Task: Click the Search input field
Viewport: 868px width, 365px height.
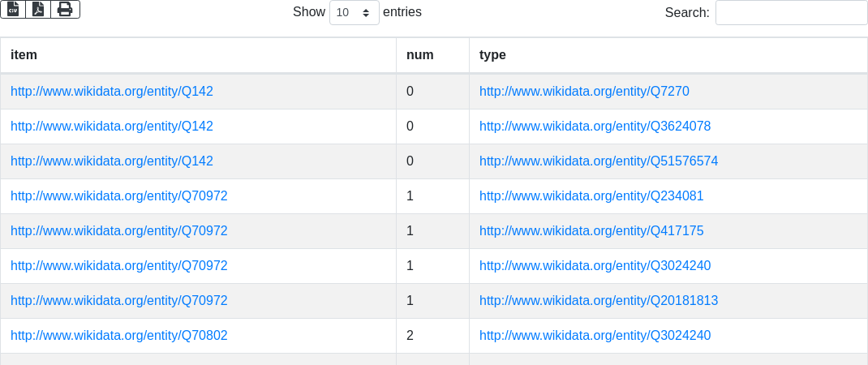Action: pyautogui.click(x=791, y=13)
